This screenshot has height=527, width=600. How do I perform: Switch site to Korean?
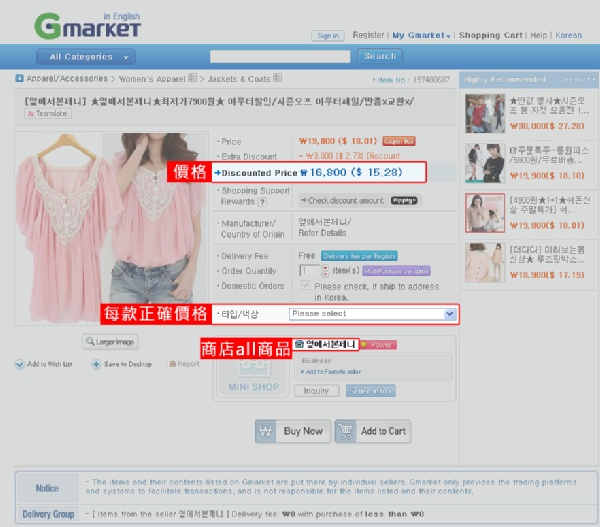[x=568, y=35]
